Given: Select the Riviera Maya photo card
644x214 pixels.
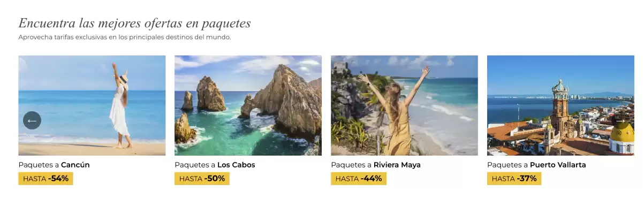Looking at the screenshot, I should tap(404, 105).
